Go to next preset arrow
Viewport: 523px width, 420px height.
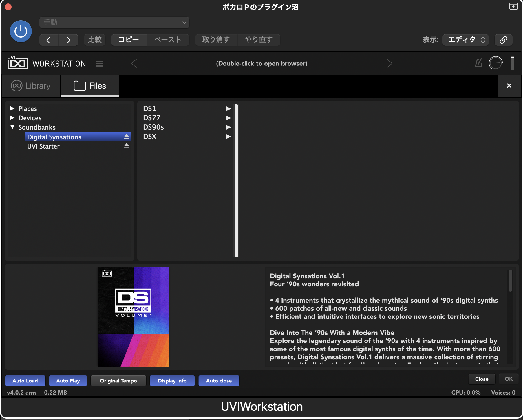click(x=69, y=40)
